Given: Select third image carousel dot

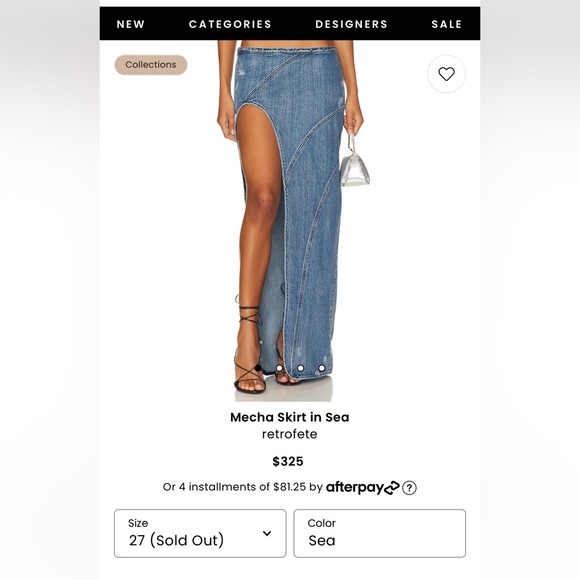Looking at the screenshot, I should point(300,368).
